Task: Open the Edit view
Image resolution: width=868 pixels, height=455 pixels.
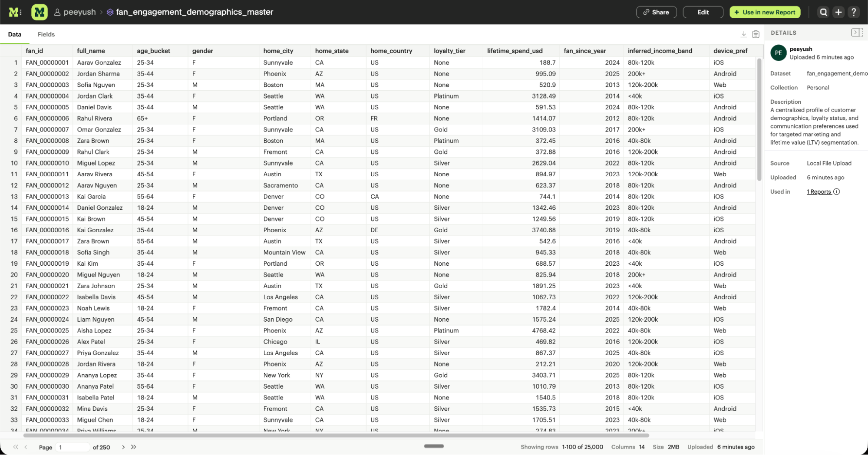Action: pyautogui.click(x=703, y=12)
